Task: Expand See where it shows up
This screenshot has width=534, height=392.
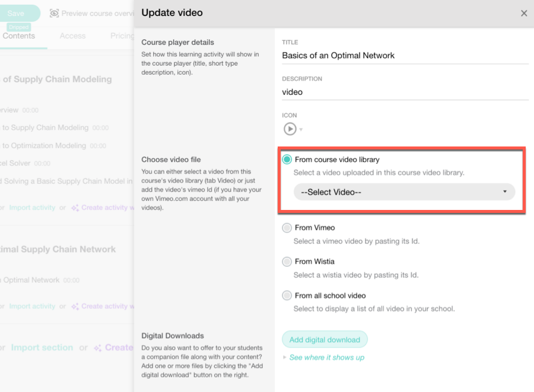Action: coord(326,358)
